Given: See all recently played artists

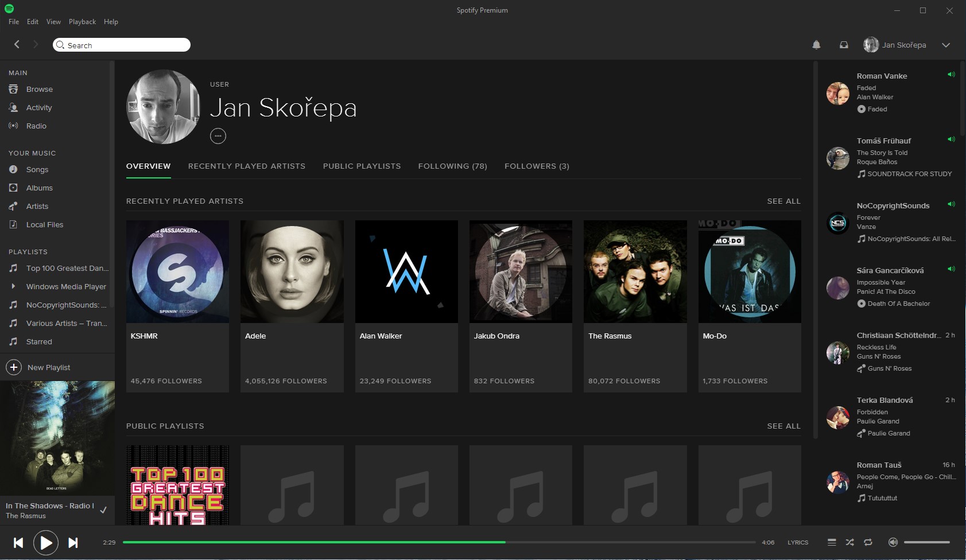Looking at the screenshot, I should tap(783, 201).
